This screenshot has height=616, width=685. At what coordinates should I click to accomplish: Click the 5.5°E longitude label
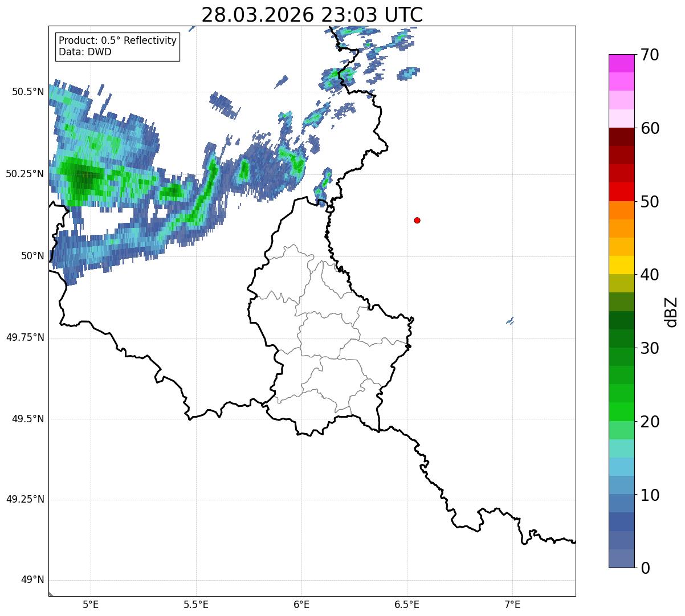tap(196, 605)
